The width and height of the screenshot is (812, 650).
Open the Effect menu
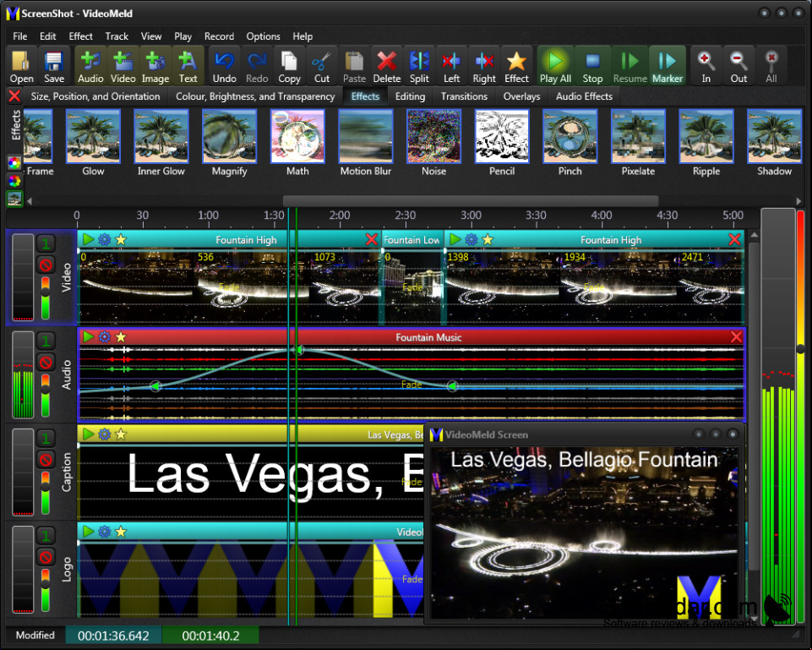81,36
